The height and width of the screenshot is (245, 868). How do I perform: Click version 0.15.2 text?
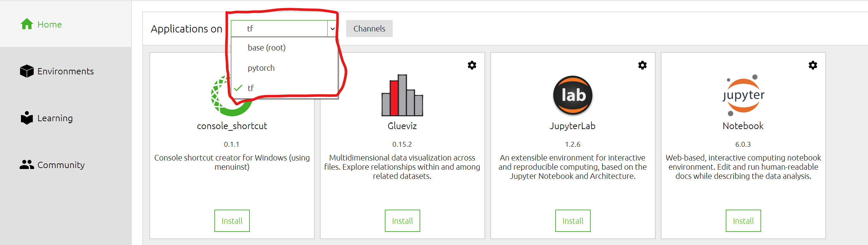click(x=402, y=144)
